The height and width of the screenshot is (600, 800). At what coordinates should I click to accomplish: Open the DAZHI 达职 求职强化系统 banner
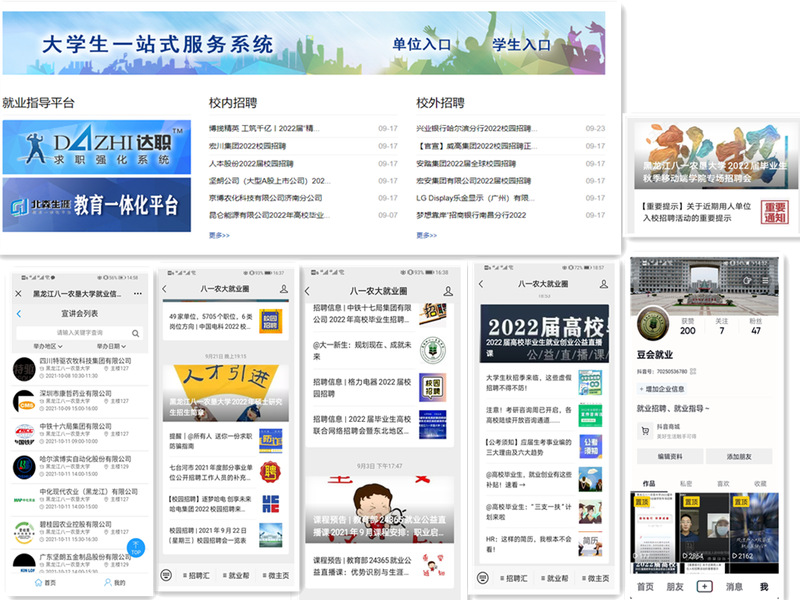point(96,146)
